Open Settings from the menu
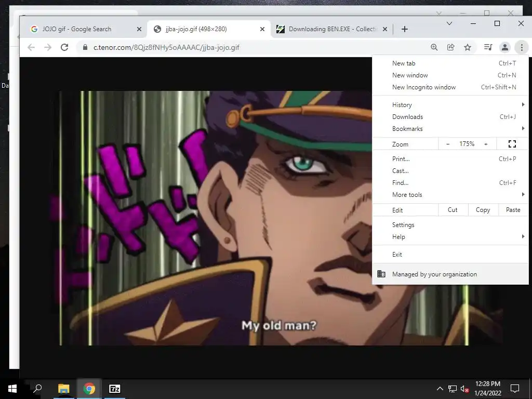 coord(450,225)
